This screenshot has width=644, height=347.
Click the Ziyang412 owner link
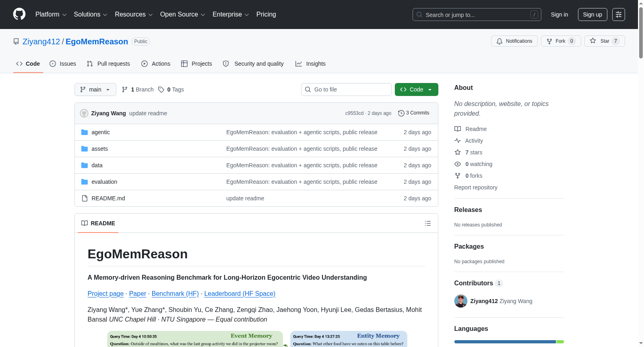[41, 42]
